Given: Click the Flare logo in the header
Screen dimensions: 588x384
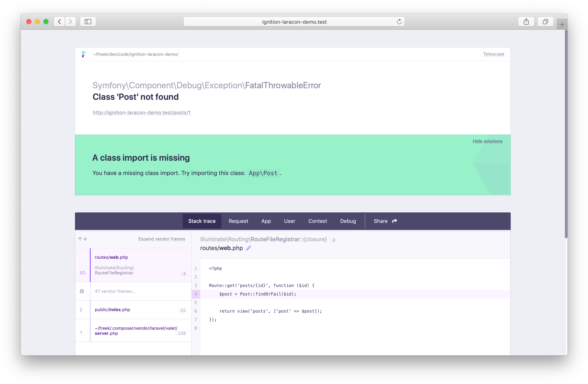Looking at the screenshot, I should tap(84, 54).
